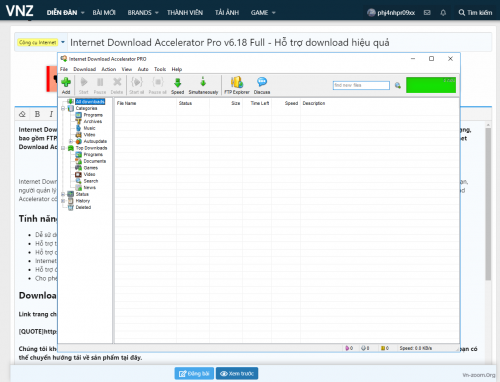Click the green speed graph indicator
This screenshot has height=382, width=500.
(x=431, y=85)
